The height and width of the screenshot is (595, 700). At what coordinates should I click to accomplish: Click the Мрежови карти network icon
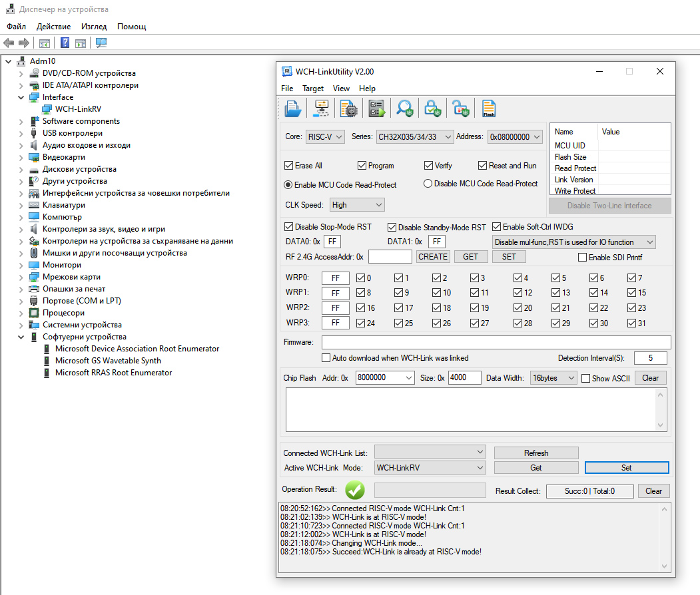[34, 277]
